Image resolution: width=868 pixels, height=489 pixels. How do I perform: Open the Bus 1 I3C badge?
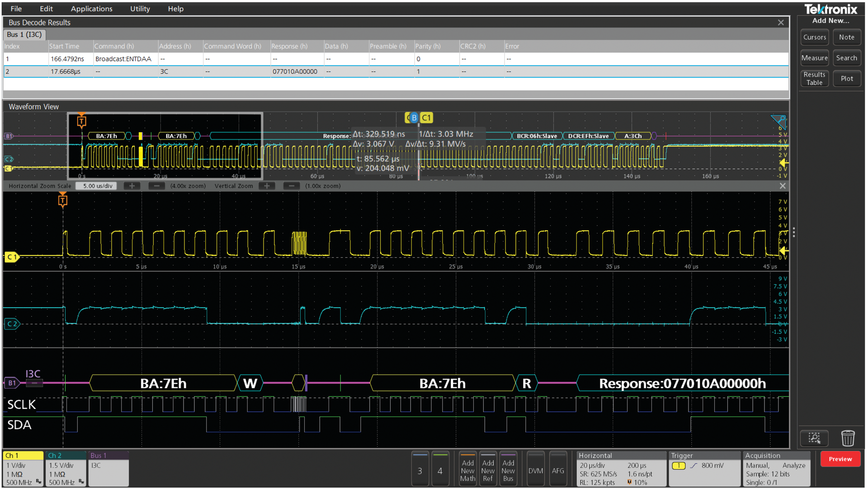click(108, 468)
